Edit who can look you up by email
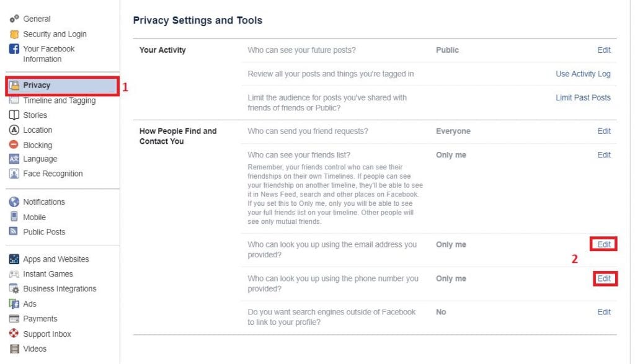Image resolution: width=635 pixels, height=364 pixels. point(604,244)
